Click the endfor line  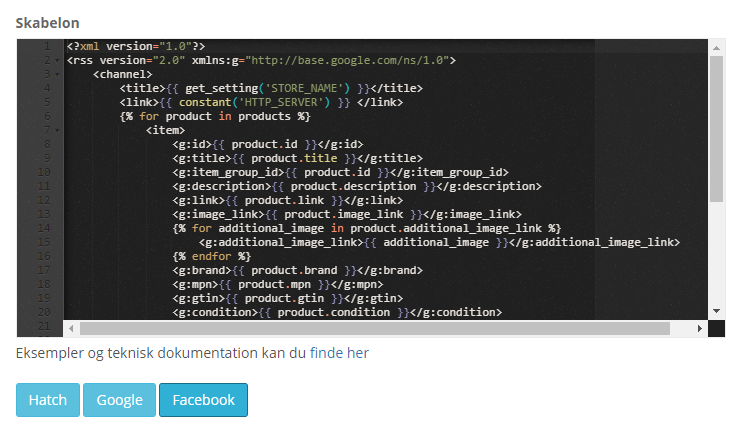212,257
